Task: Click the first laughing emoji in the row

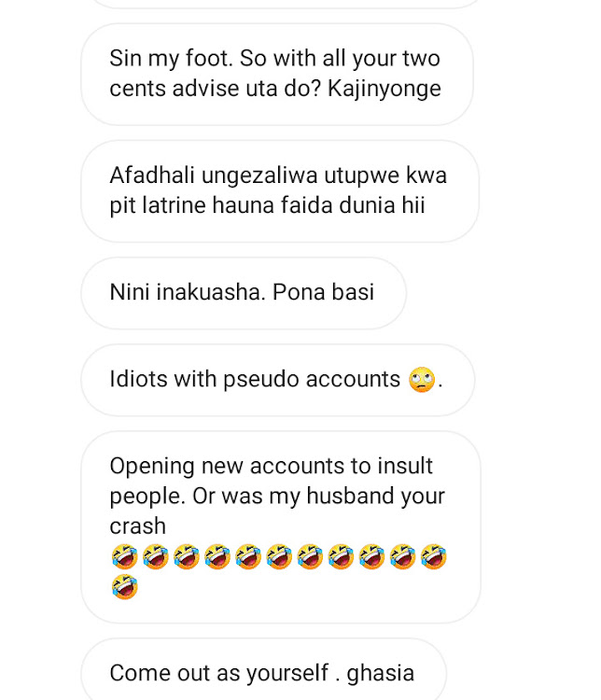Action: [x=124, y=556]
